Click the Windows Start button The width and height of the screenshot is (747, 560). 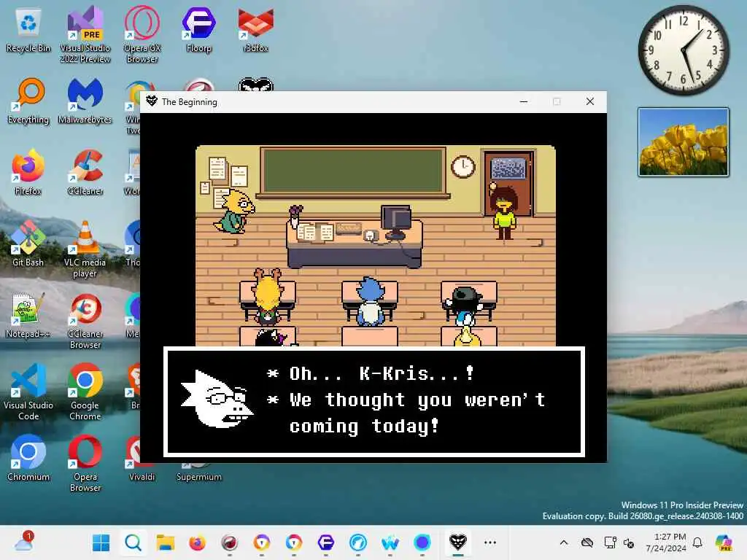[x=101, y=542]
